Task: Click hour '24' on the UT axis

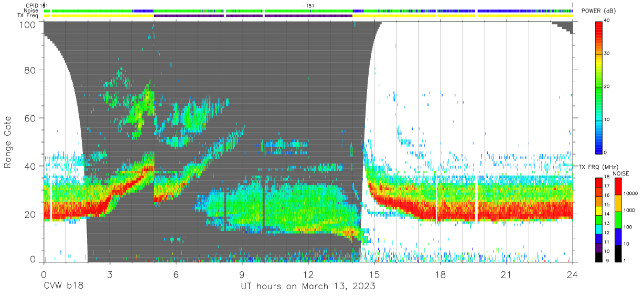Action: point(573,274)
